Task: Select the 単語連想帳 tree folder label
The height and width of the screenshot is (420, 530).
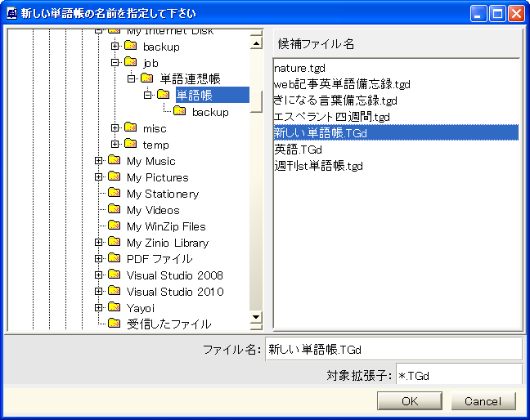Action: 191,78
